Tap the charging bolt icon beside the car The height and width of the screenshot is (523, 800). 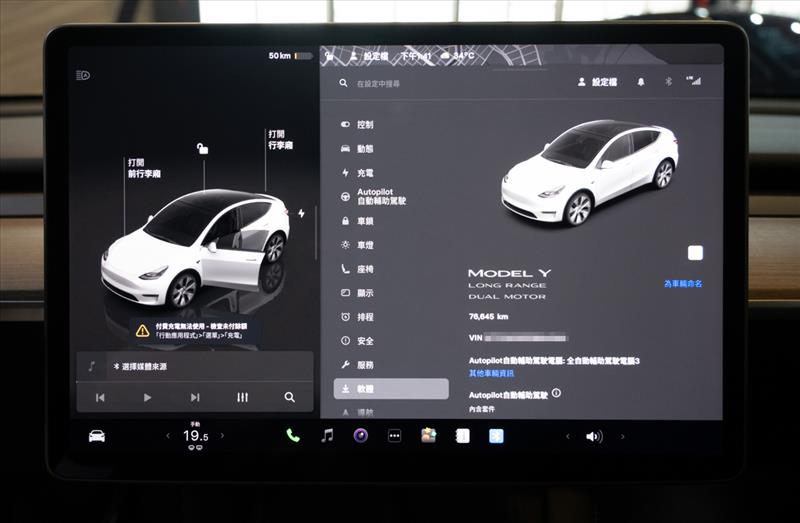[302, 213]
